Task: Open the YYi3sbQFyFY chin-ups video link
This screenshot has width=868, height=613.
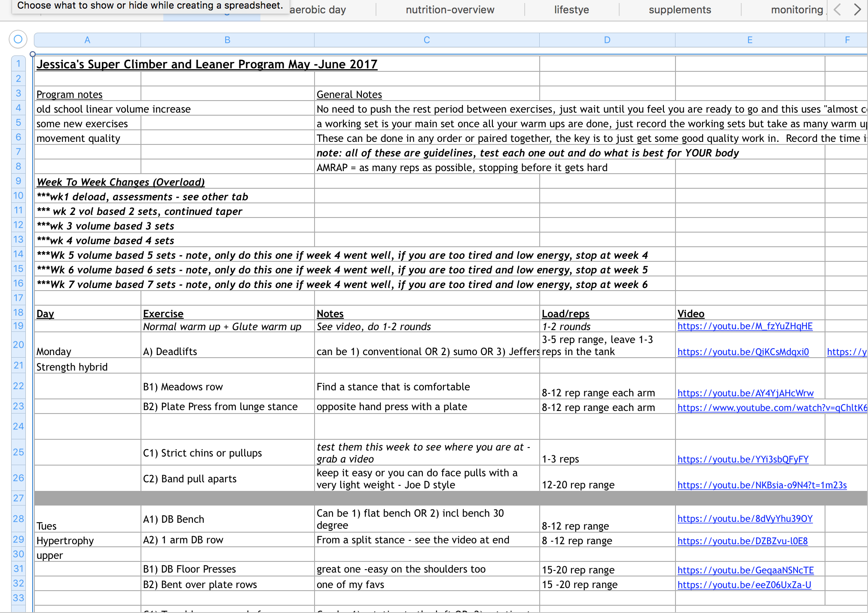Action: tap(743, 460)
